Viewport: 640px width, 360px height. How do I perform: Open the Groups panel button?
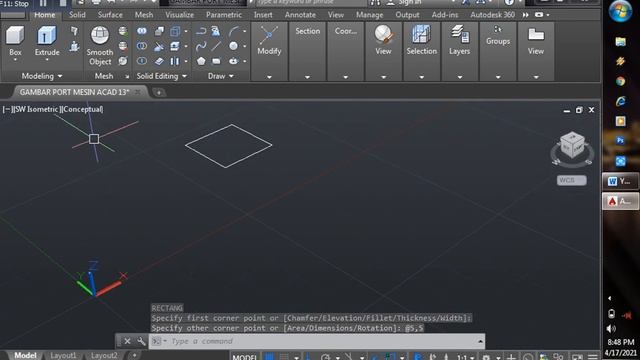click(498, 51)
